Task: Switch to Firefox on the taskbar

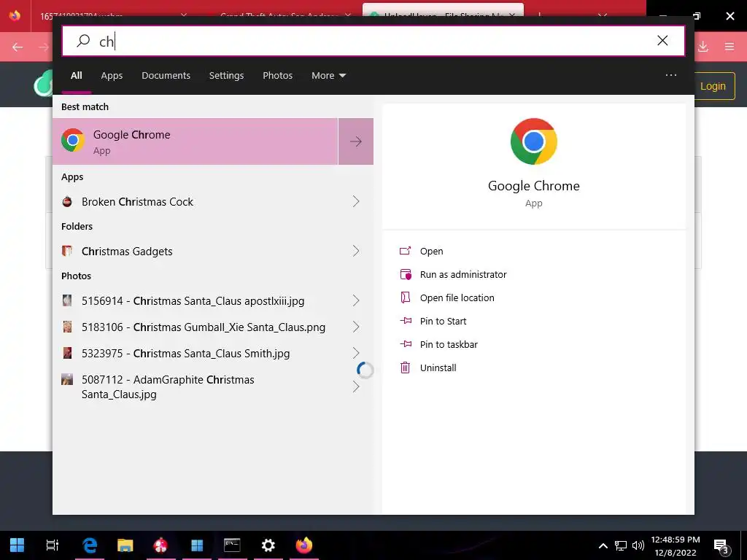Action: pyautogui.click(x=304, y=545)
